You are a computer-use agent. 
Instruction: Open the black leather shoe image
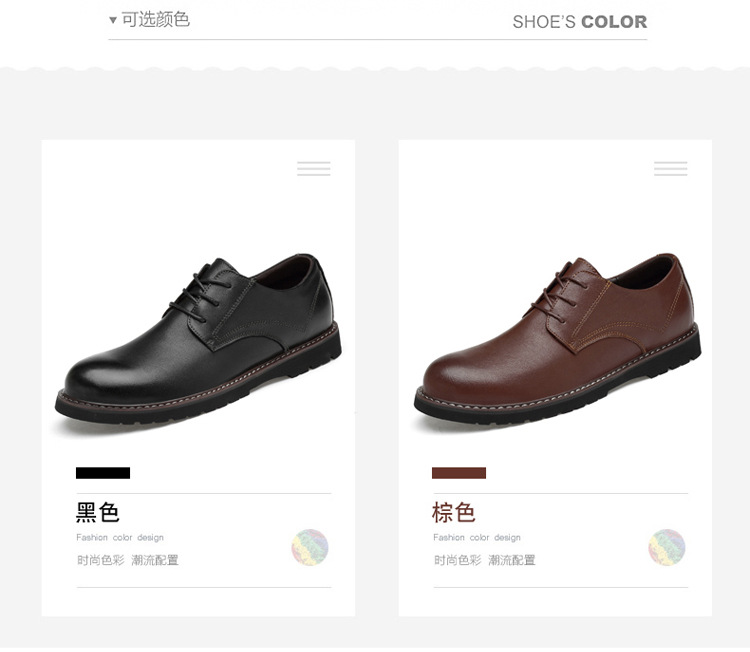[x=198, y=338]
